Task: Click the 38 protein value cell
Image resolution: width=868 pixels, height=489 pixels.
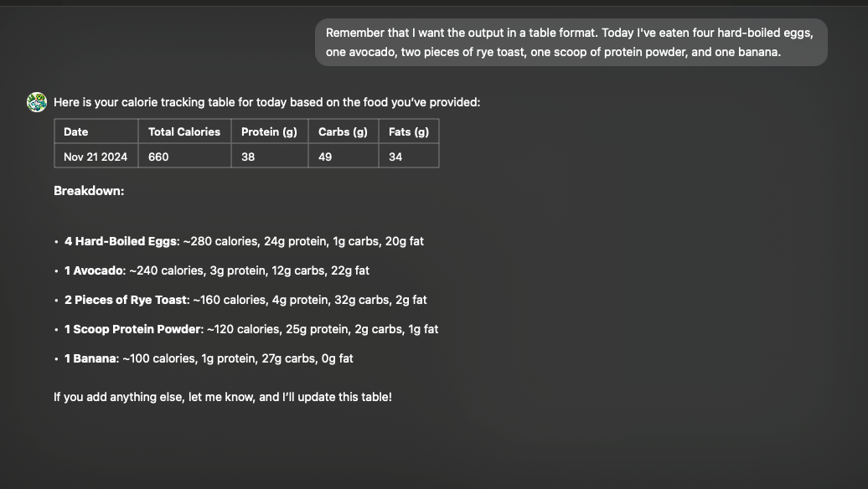Action: point(270,157)
